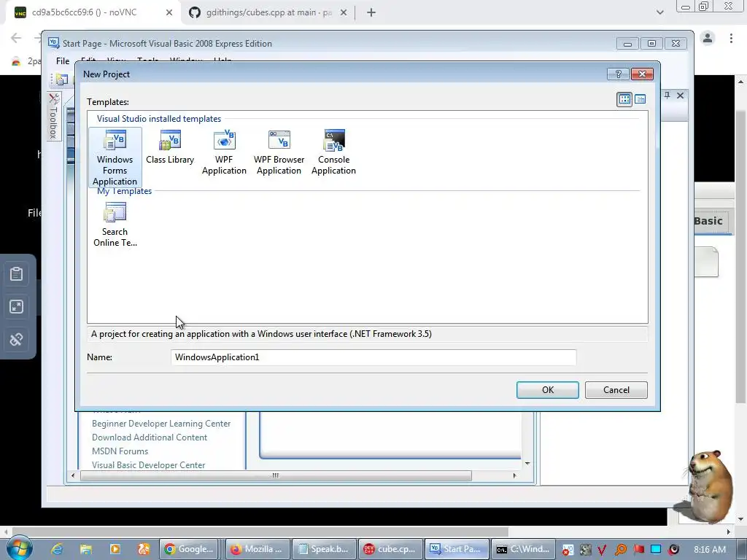The height and width of the screenshot is (560, 747).
Task: Click the Start Page scroll left arrow
Action: click(x=73, y=475)
